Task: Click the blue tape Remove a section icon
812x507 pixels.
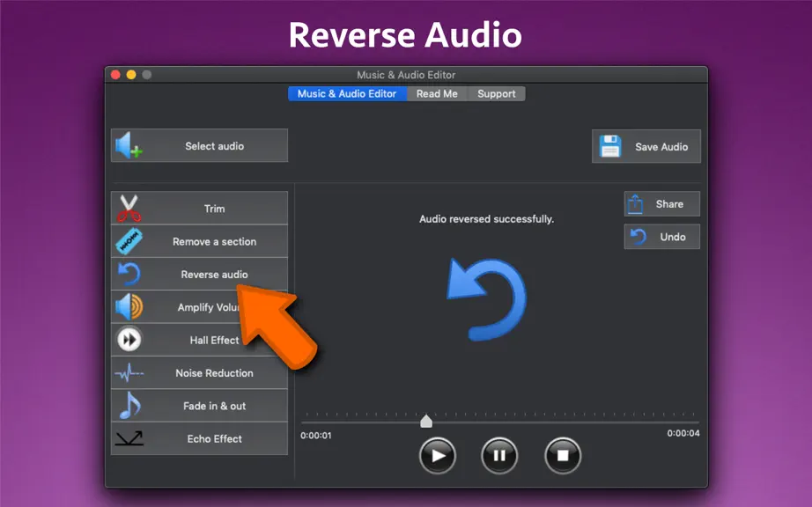Action: (x=129, y=241)
